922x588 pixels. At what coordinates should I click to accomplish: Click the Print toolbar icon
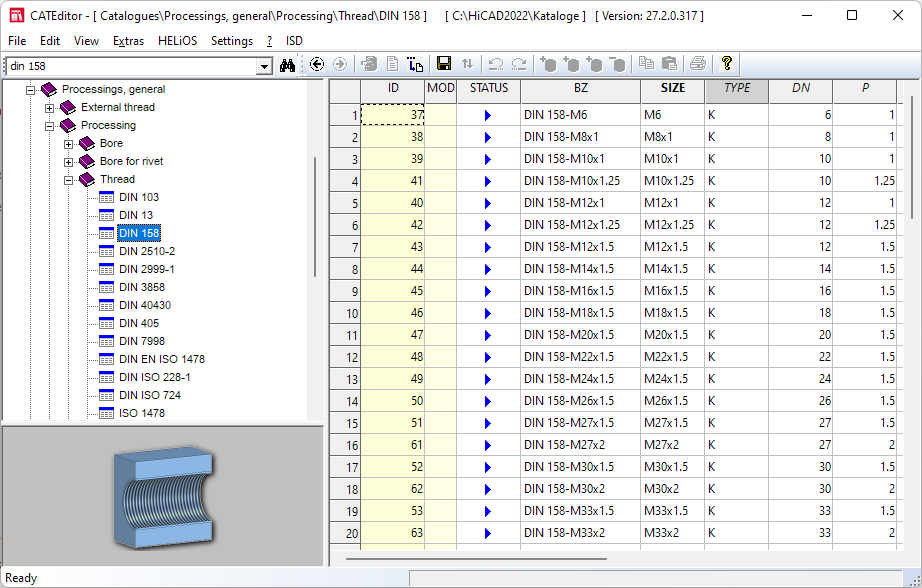698,64
